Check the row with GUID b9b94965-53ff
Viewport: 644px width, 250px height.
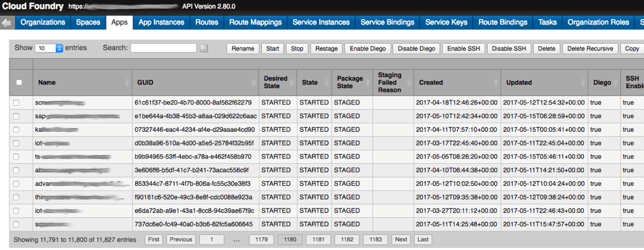point(16,156)
